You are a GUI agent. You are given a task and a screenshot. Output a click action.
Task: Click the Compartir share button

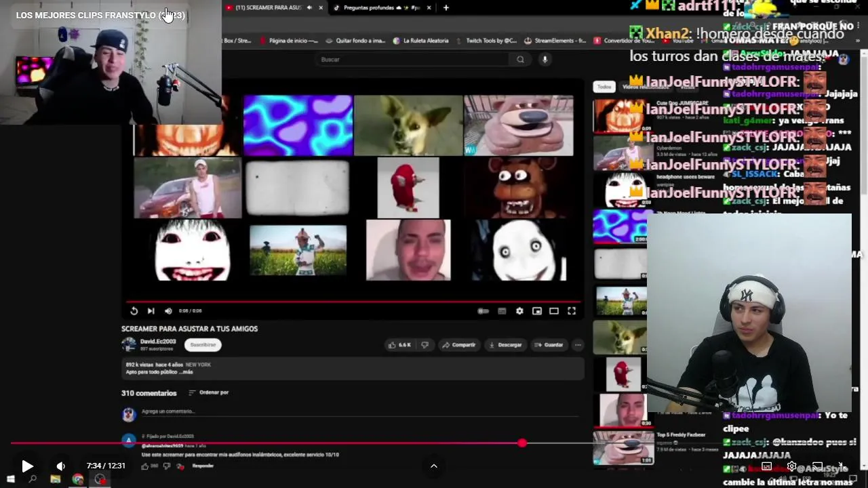(x=459, y=345)
